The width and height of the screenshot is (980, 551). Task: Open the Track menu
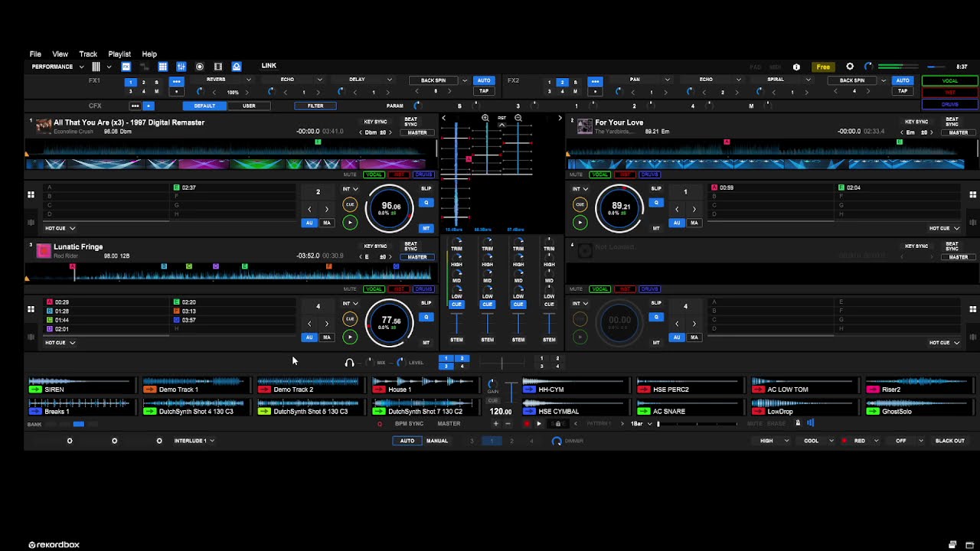(x=88, y=54)
